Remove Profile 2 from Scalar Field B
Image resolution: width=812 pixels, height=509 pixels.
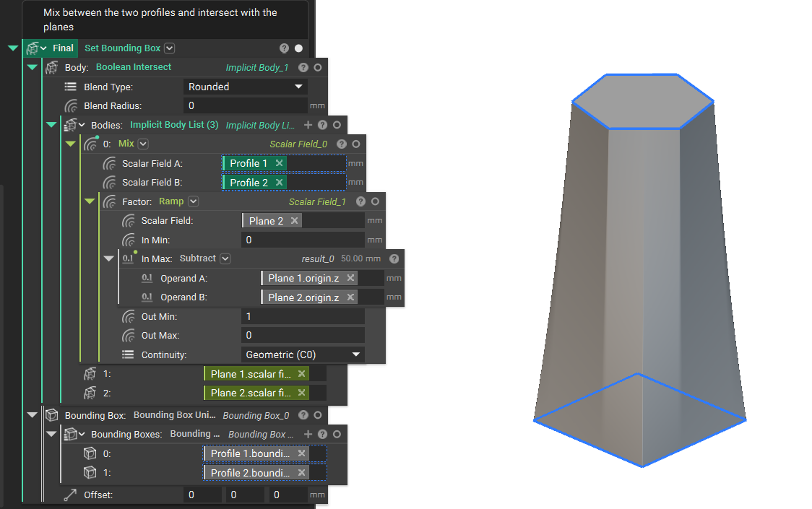click(279, 182)
